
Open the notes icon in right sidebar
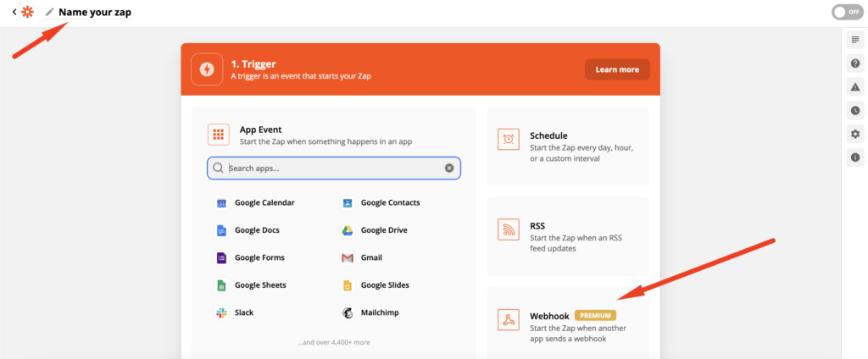[x=855, y=39]
